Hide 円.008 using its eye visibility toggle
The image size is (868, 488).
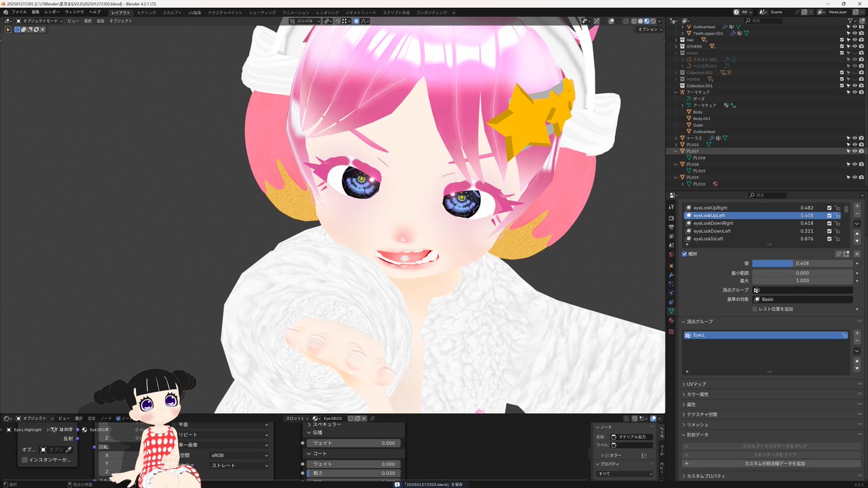854,164
